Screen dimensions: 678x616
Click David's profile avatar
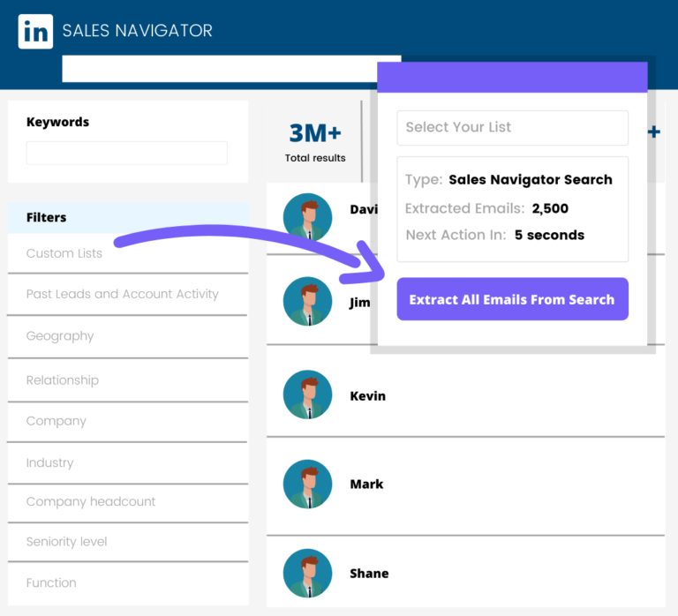pos(307,217)
